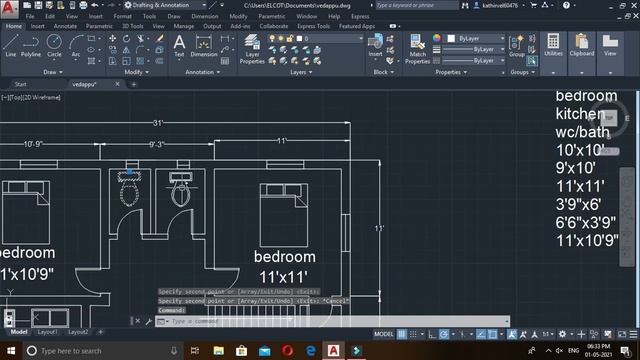The image size is (640, 360).
Task: Select the Polyline tool
Action: [x=31, y=45]
